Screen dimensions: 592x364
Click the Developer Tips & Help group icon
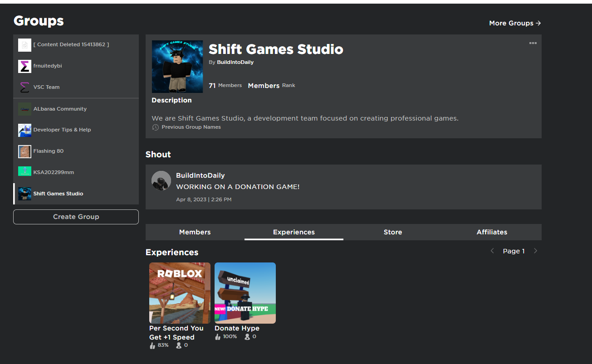(x=24, y=130)
